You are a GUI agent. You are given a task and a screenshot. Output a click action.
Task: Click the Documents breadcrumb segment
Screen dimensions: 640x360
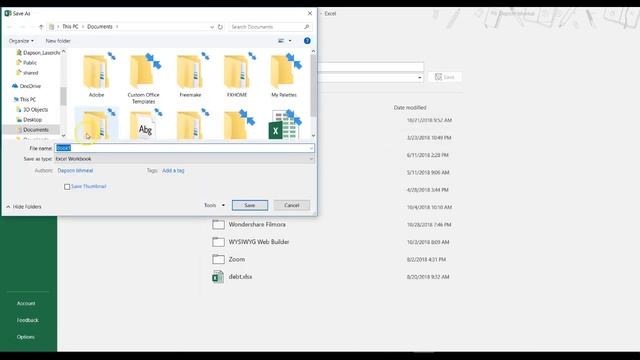click(x=100, y=27)
